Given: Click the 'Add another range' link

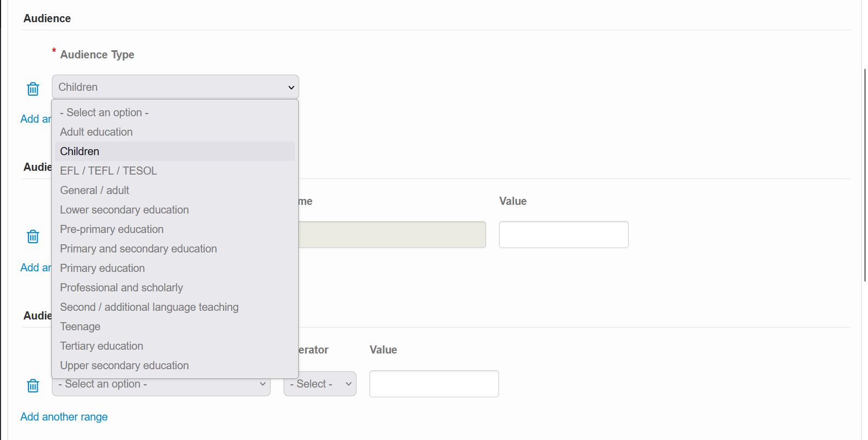Looking at the screenshot, I should (64, 417).
